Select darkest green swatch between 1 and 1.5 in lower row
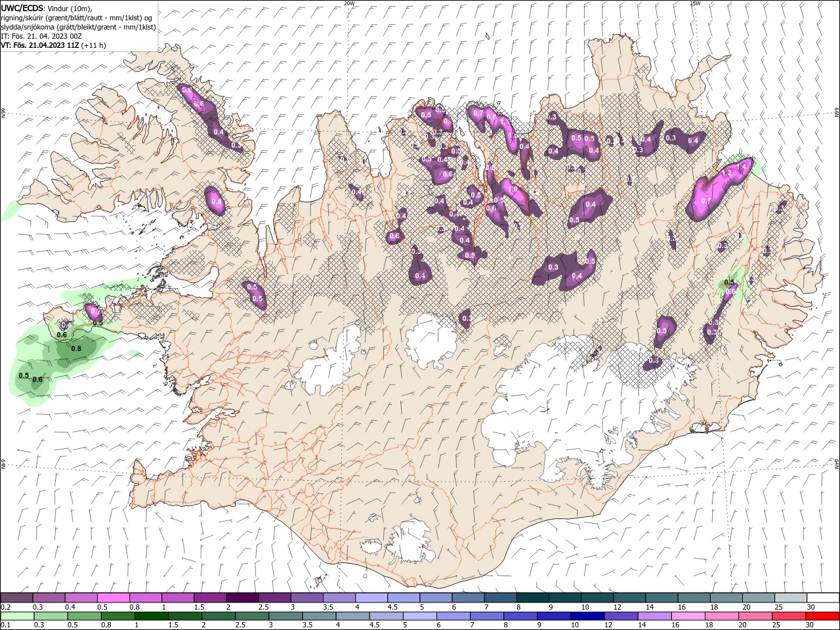840x630 pixels. [151, 616]
